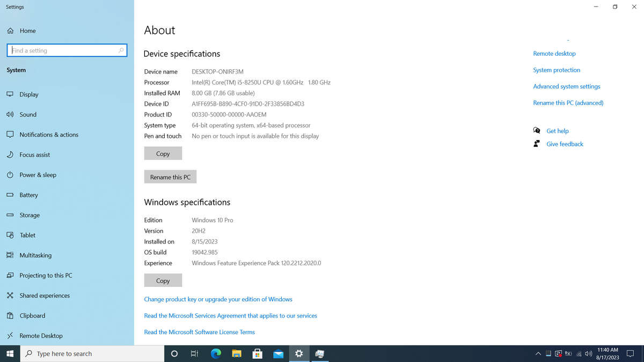Click Change product key or upgrade Windows
Image resolution: width=644 pixels, height=362 pixels.
(x=218, y=299)
